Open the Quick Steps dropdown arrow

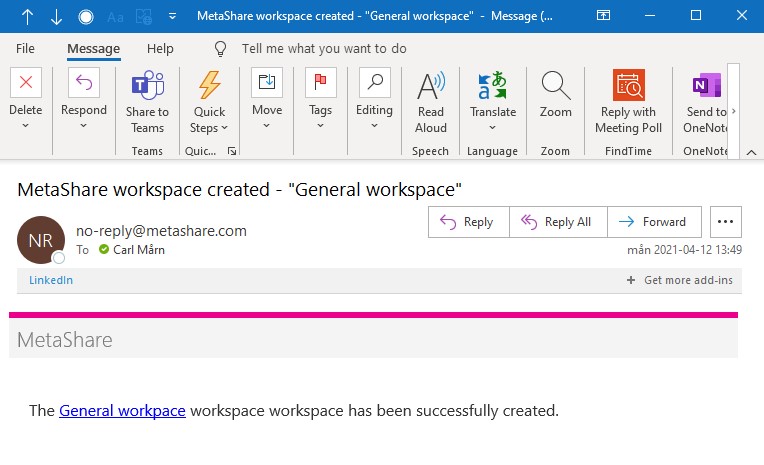tap(224, 128)
